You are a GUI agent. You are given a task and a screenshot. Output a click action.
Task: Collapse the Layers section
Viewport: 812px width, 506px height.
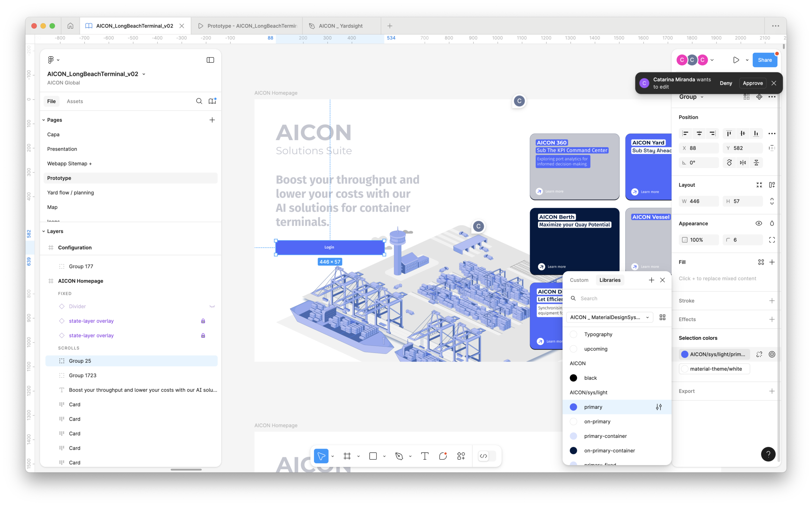[43, 231]
